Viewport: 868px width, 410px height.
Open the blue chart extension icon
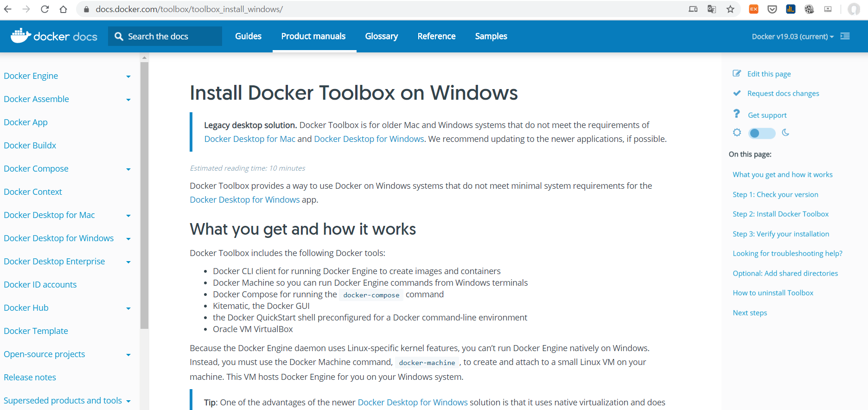point(791,9)
